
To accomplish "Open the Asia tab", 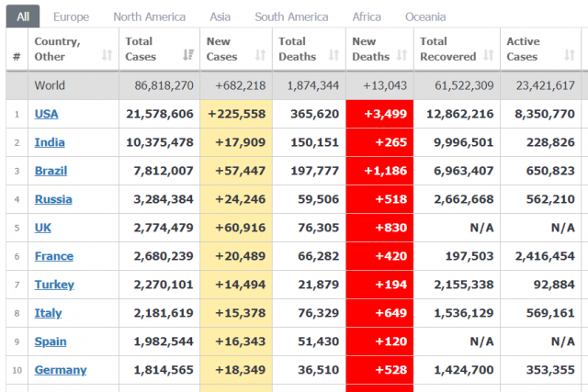I will (220, 17).
